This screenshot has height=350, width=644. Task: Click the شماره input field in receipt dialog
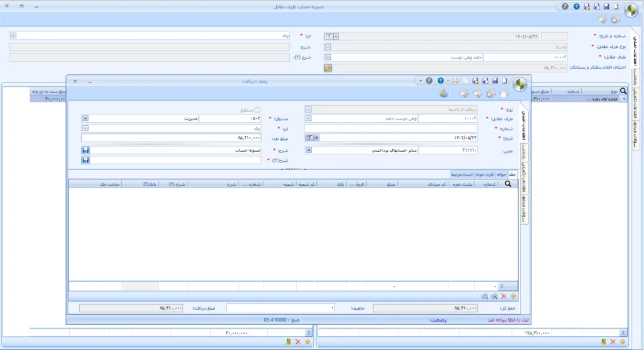(391, 128)
